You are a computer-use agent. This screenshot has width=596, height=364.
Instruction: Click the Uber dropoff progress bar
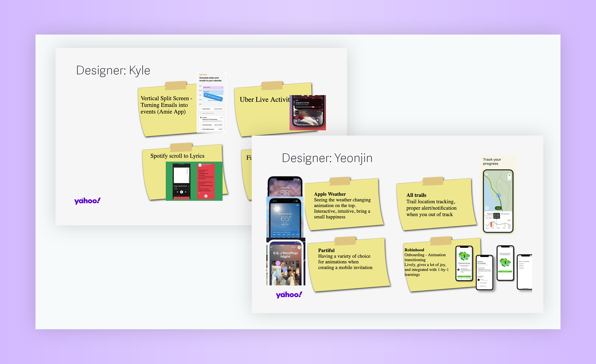point(308,107)
